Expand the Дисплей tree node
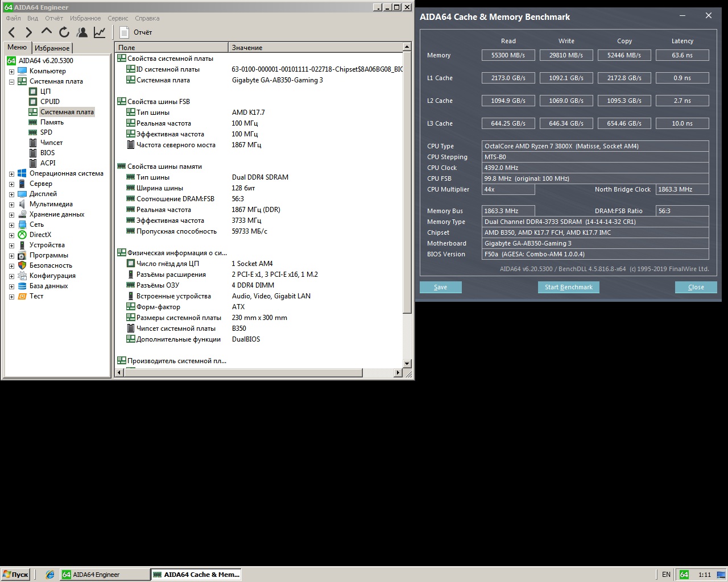 pyautogui.click(x=11, y=194)
